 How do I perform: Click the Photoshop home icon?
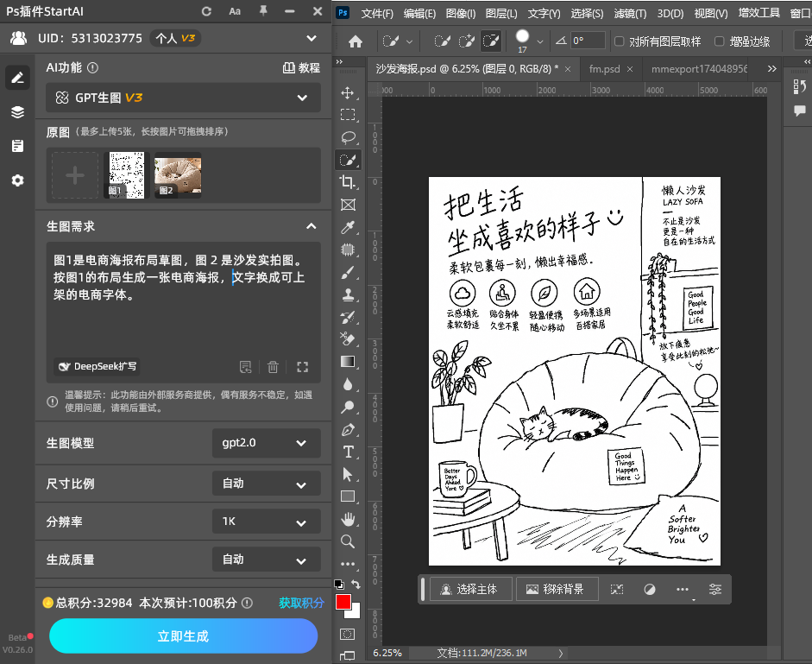(x=356, y=41)
